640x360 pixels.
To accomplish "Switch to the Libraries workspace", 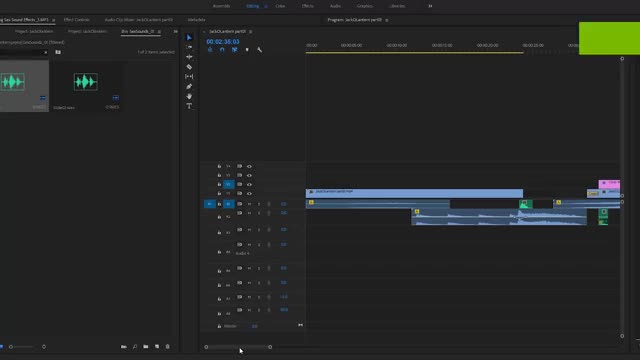I will coord(397,6).
